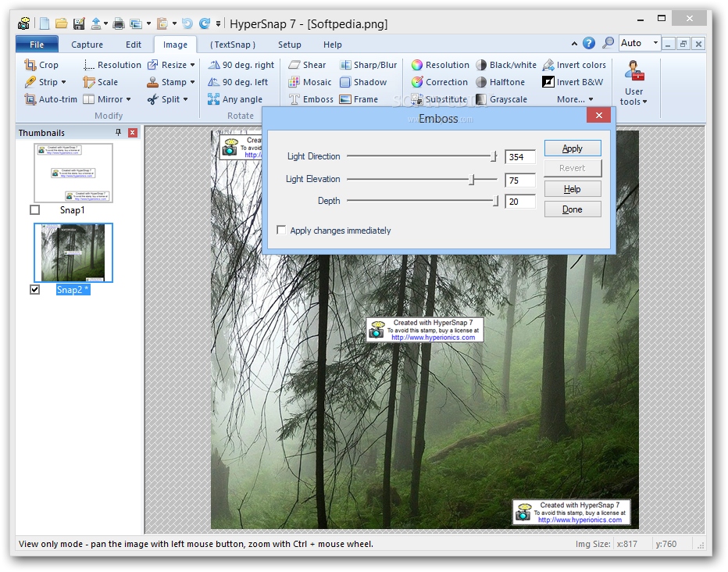
Task: Close the Thumbnails panel
Action: coord(133,133)
